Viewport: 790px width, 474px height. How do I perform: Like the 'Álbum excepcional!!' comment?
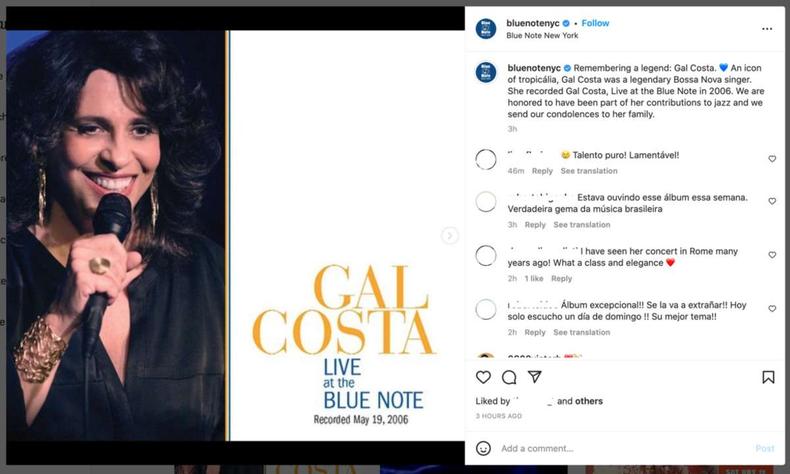[772, 308]
